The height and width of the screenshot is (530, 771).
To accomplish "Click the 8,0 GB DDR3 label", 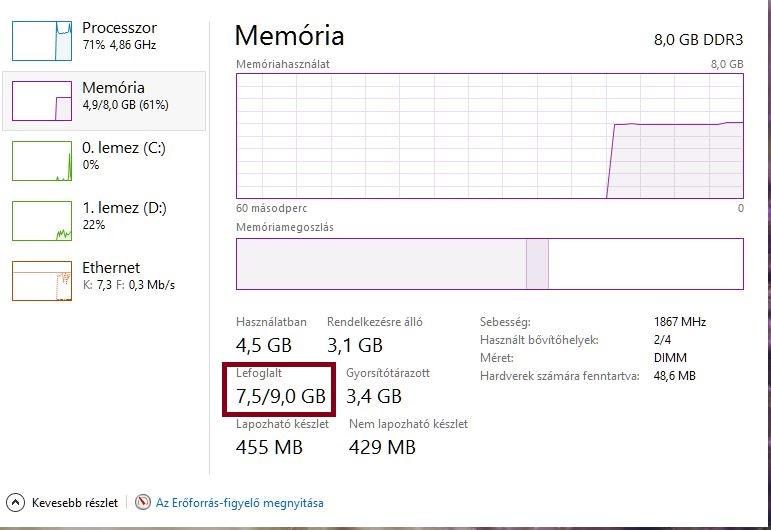I will tap(698, 40).
